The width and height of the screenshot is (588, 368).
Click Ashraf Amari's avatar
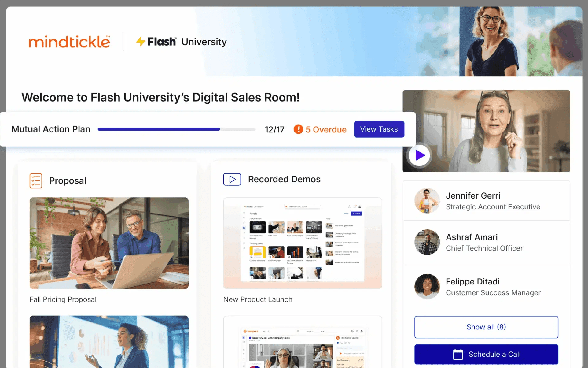[x=427, y=242]
